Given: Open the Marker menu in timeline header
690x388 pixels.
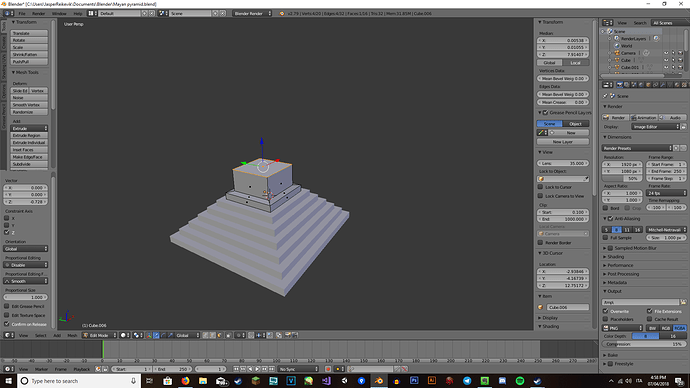Looking at the screenshot, I should coord(41,369).
